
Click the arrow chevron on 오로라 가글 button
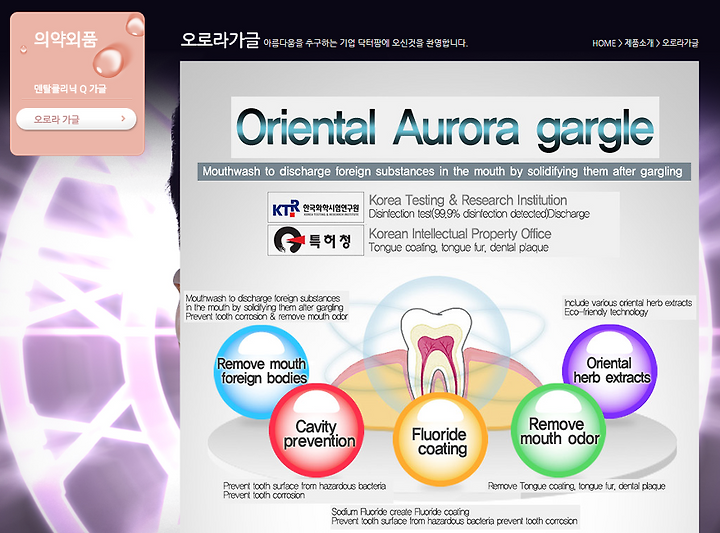[x=123, y=118]
